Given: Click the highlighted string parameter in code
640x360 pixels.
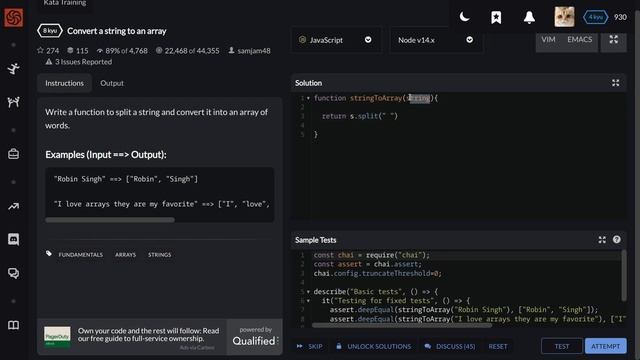Looking at the screenshot, I should click(x=419, y=98).
